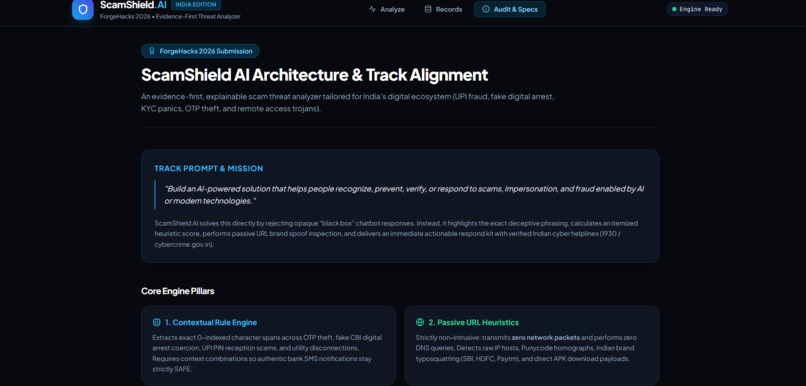The height and width of the screenshot is (386, 806).
Task: Click the Analyze pulse icon
Action: [x=373, y=9]
